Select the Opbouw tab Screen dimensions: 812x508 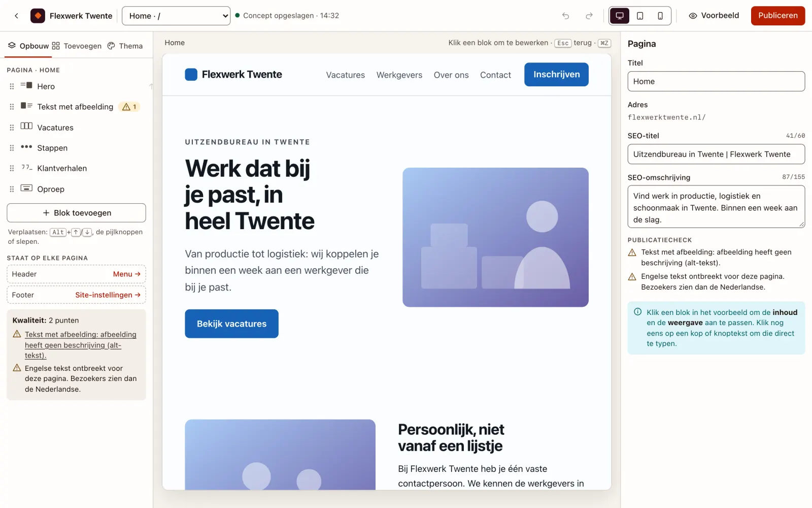[28, 46]
